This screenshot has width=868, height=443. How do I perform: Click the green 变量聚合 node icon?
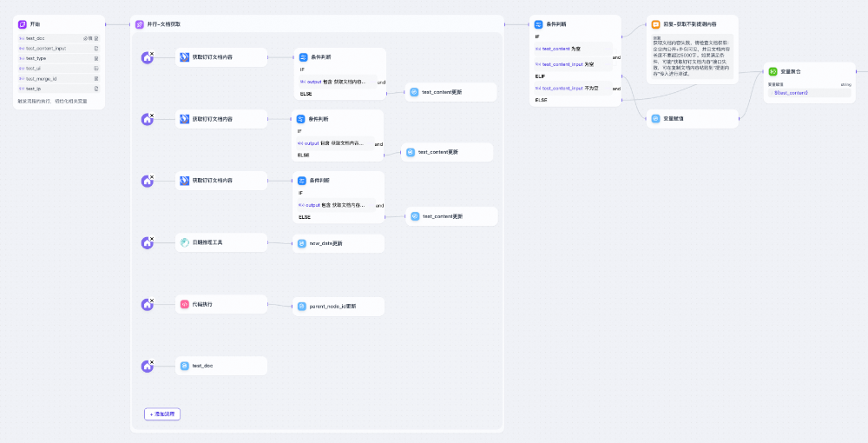pos(773,72)
